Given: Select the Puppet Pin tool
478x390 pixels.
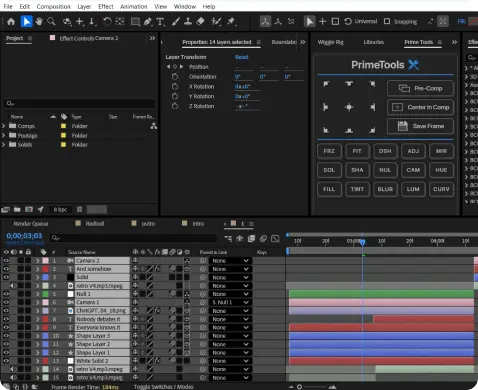Looking at the screenshot, I should [231, 22].
